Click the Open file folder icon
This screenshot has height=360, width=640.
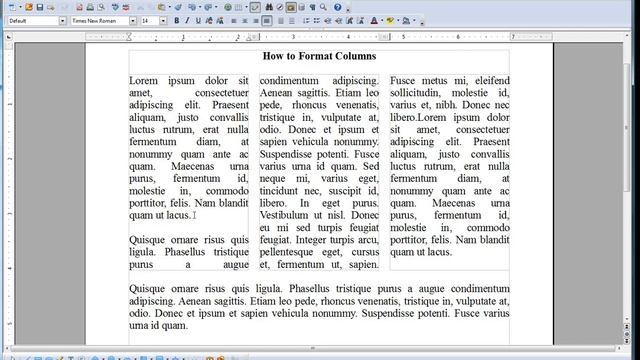(29, 7)
